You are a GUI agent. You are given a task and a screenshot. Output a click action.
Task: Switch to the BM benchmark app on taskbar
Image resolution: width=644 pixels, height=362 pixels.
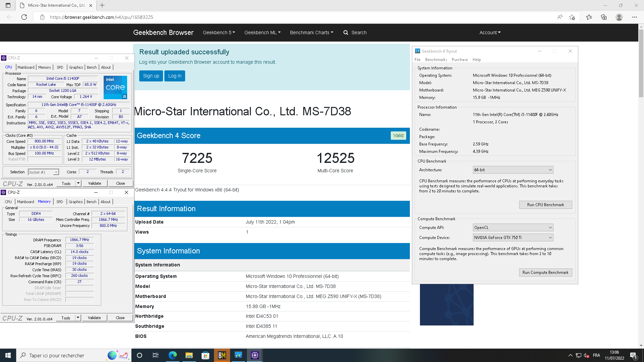pyautogui.click(x=222, y=355)
